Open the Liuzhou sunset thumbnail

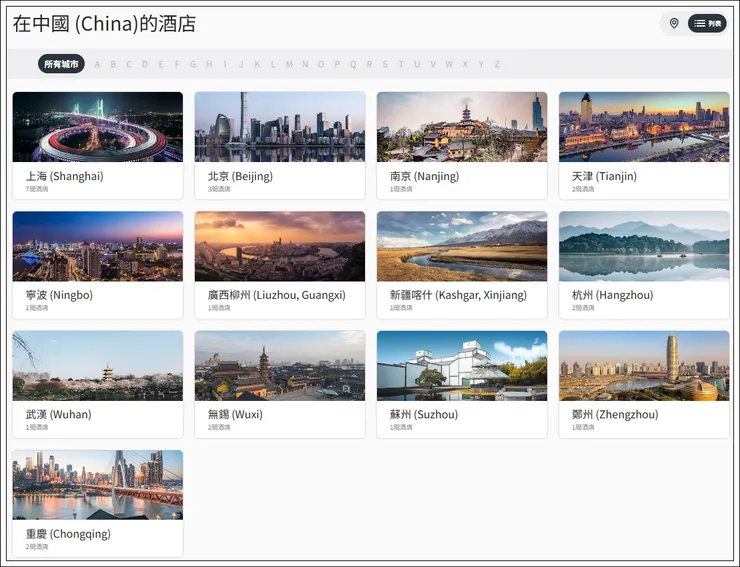click(x=280, y=246)
